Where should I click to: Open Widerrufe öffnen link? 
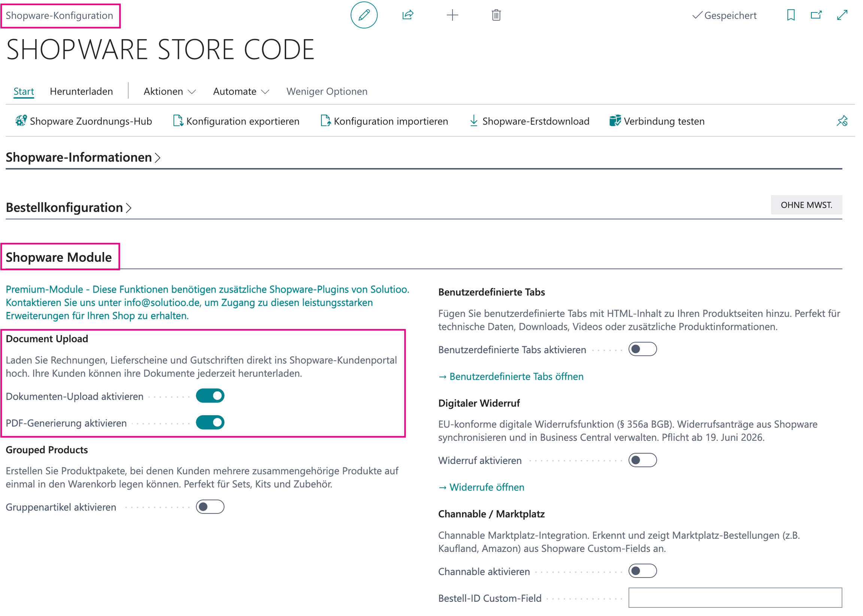pos(481,487)
